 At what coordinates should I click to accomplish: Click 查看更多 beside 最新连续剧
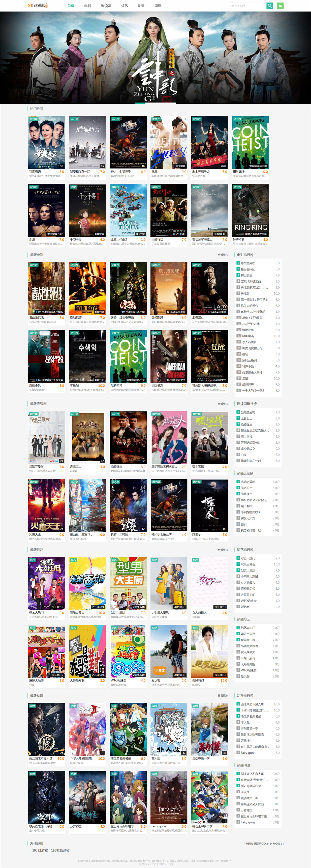[223, 404]
